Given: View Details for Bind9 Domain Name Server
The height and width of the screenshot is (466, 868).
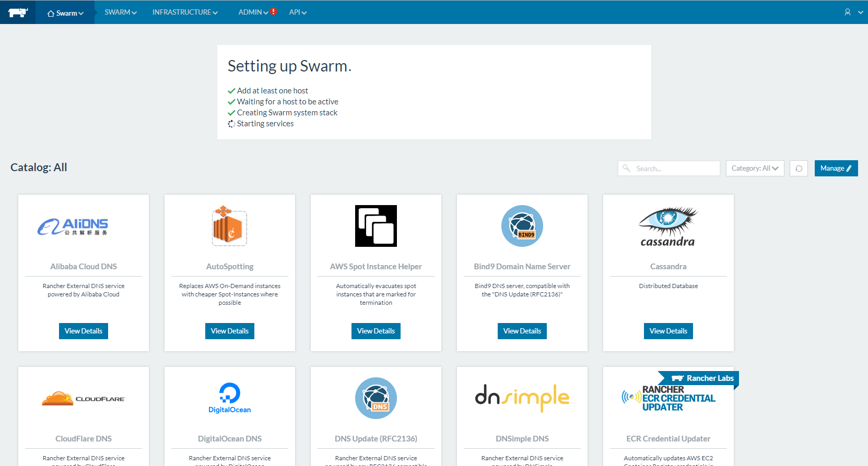Looking at the screenshot, I should pos(522,331).
